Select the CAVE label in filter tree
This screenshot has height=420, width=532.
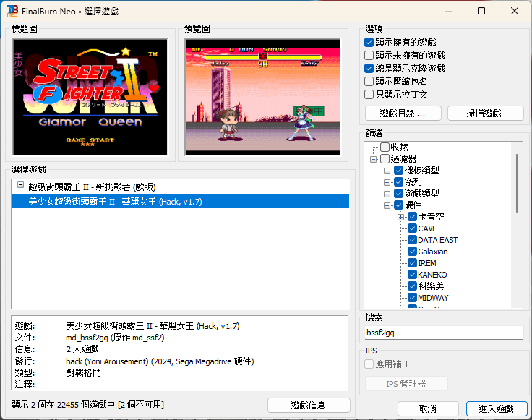pos(427,228)
